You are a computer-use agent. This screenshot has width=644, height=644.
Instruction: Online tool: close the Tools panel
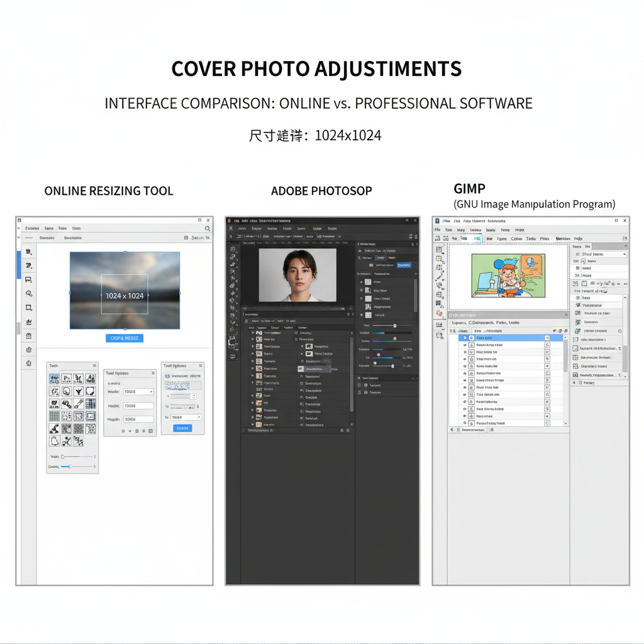tap(94, 365)
